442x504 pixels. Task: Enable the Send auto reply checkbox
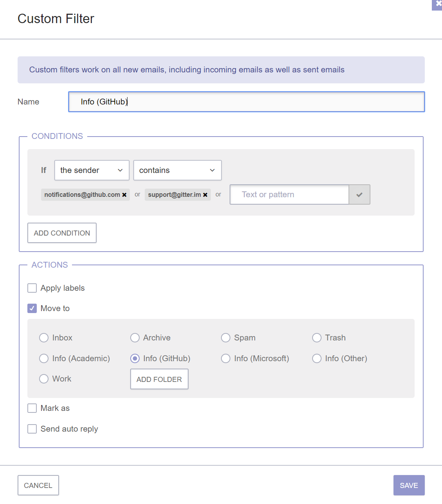(32, 429)
